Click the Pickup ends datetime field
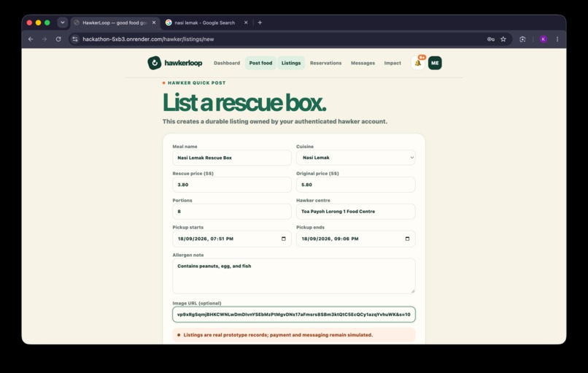Viewport: 588px width, 373px height. [x=356, y=239]
